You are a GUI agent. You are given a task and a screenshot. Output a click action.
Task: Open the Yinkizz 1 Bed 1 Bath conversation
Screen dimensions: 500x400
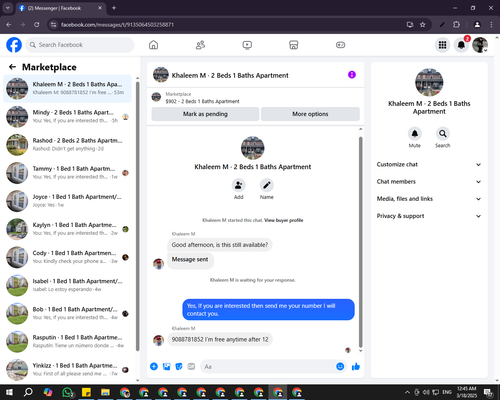click(x=67, y=370)
